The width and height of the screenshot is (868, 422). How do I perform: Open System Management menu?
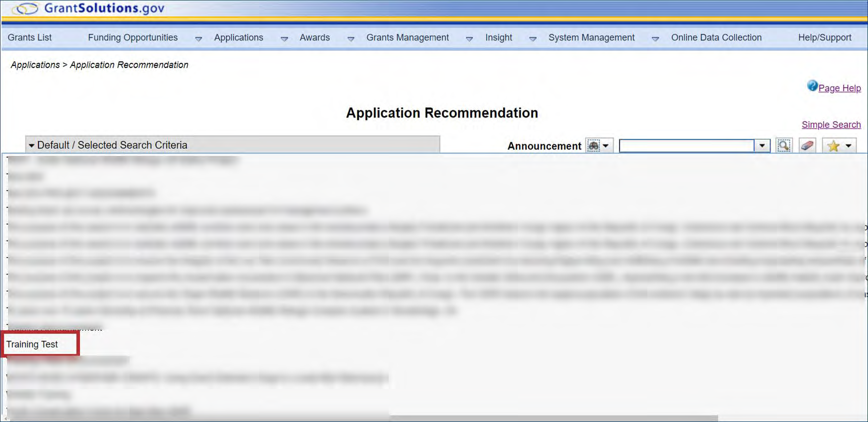(591, 37)
